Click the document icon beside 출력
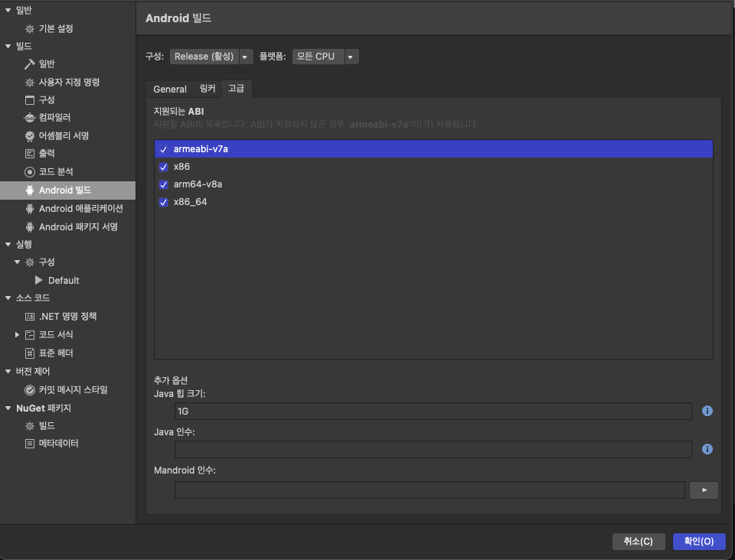Image resolution: width=735 pixels, height=560 pixels. (30, 154)
